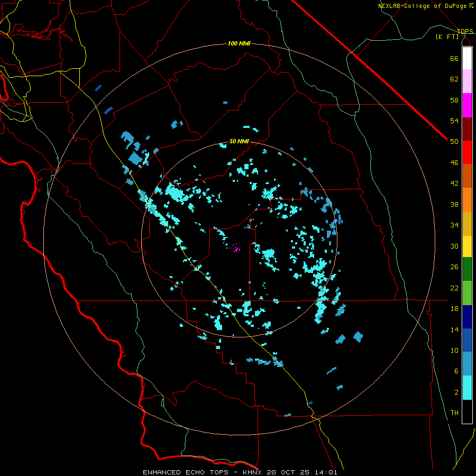This screenshot has height=476, width=476.
Task: Select the magenta 58 K FT legend color
Action: [x=467, y=105]
